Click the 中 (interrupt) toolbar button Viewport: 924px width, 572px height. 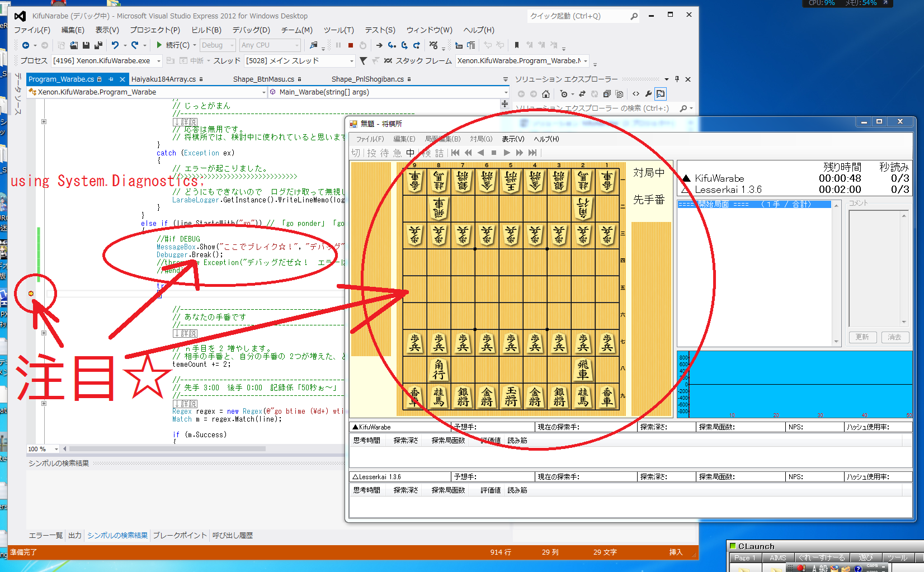[x=411, y=153]
